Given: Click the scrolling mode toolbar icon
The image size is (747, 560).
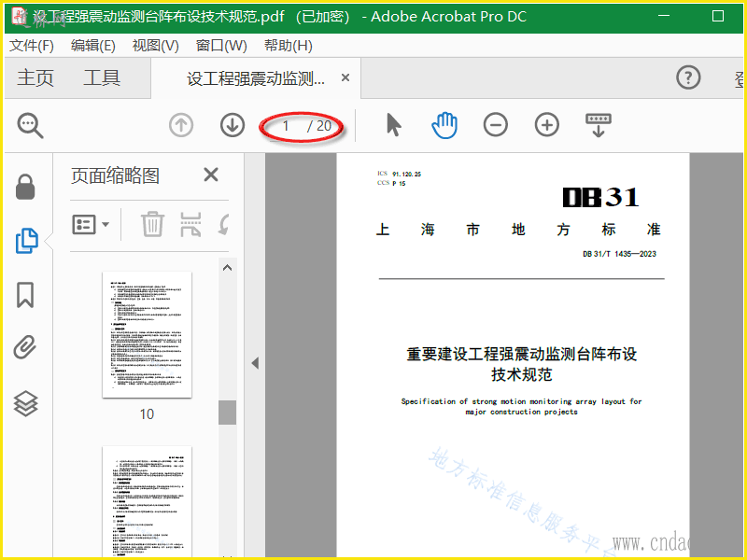Looking at the screenshot, I should (x=599, y=125).
